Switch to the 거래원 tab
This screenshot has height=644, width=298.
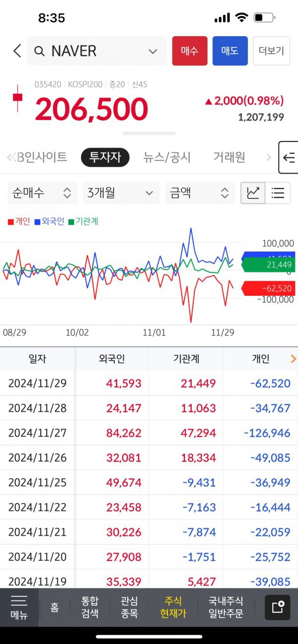229,157
